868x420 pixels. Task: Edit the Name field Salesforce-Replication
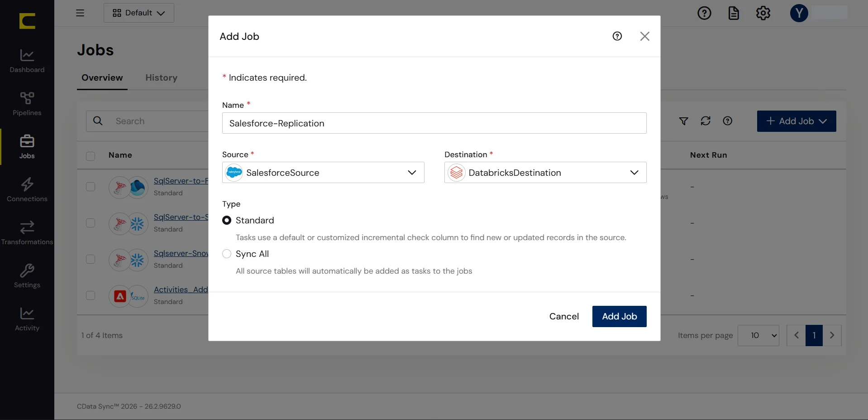434,123
